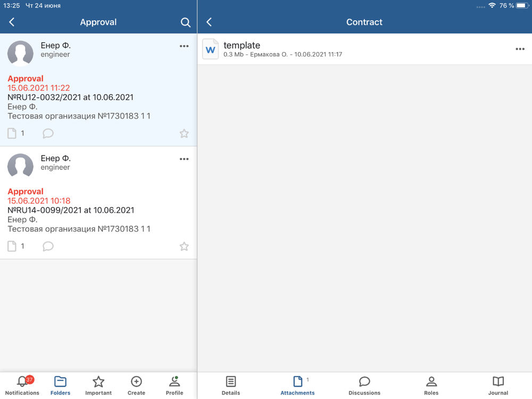The width and height of the screenshot is (532, 399).
Task: Tap avatar of first Енер Ф. task
Action: (20, 53)
